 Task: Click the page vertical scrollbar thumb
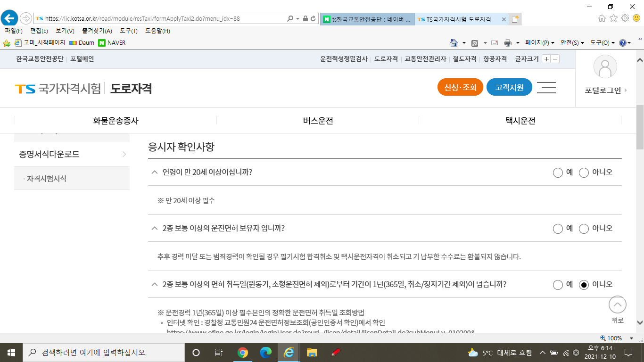(640, 127)
